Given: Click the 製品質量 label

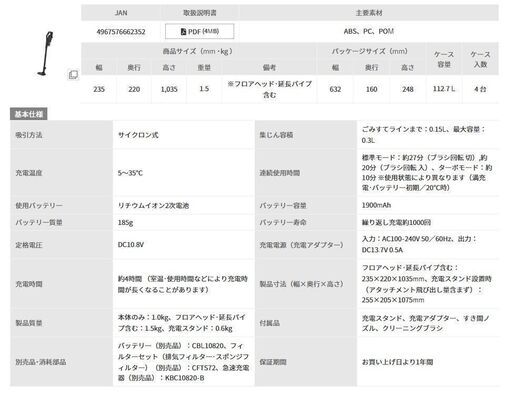Looking at the screenshot, I should tap(29, 323).
